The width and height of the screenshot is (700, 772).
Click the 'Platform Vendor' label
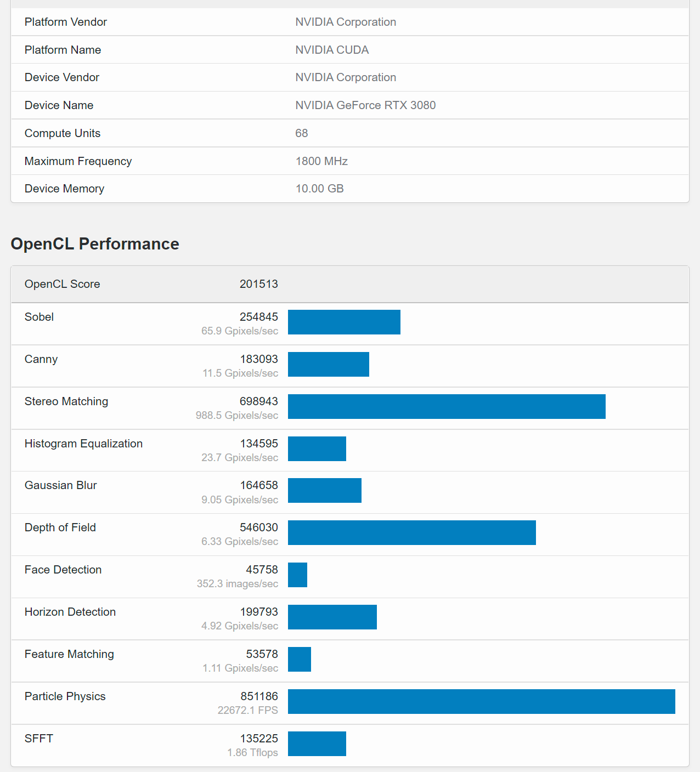(x=66, y=22)
